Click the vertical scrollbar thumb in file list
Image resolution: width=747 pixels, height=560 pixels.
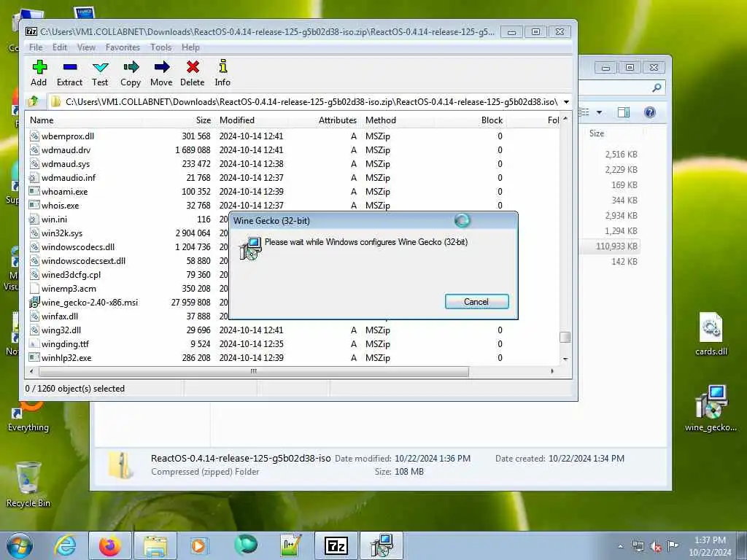coord(565,337)
